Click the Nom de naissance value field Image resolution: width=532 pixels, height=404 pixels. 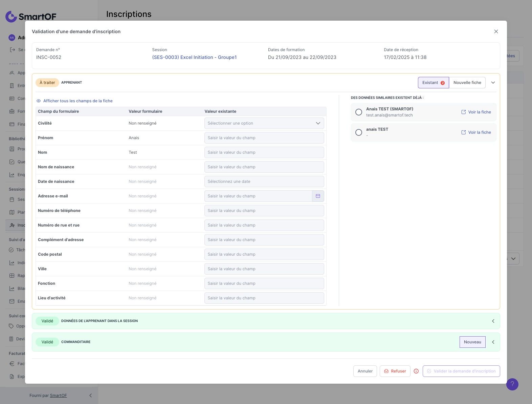[x=264, y=167]
